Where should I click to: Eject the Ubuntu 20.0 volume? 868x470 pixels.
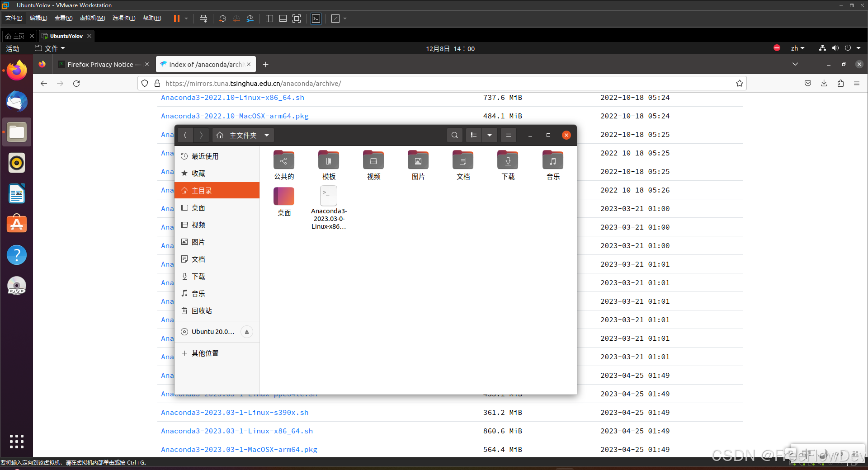(x=247, y=331)
